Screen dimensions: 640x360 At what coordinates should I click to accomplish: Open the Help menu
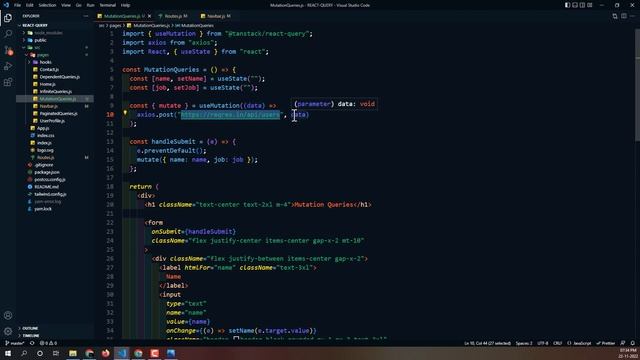125,5
